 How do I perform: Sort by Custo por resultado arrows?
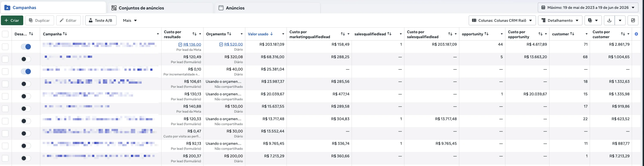194,34
